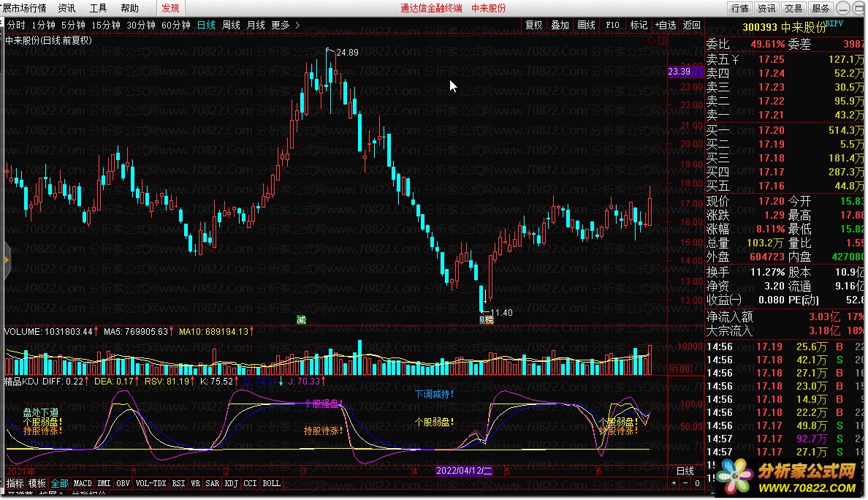Click the stock title 300393 中来股份

783,27
